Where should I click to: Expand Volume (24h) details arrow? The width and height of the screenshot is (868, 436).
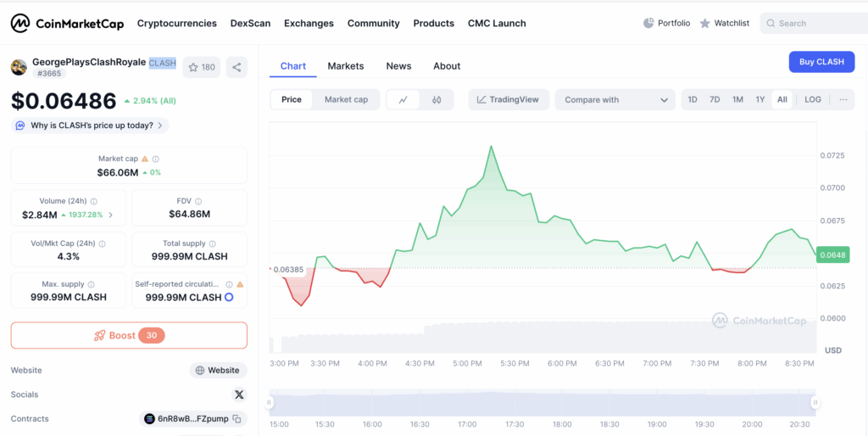click(x=110, y=215)
